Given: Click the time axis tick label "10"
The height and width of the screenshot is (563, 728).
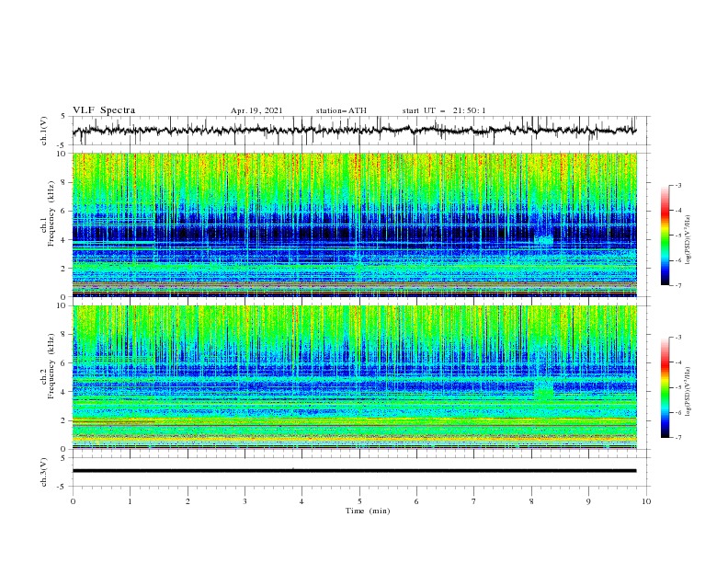Looking at the screenshot, I should (646, 501).
